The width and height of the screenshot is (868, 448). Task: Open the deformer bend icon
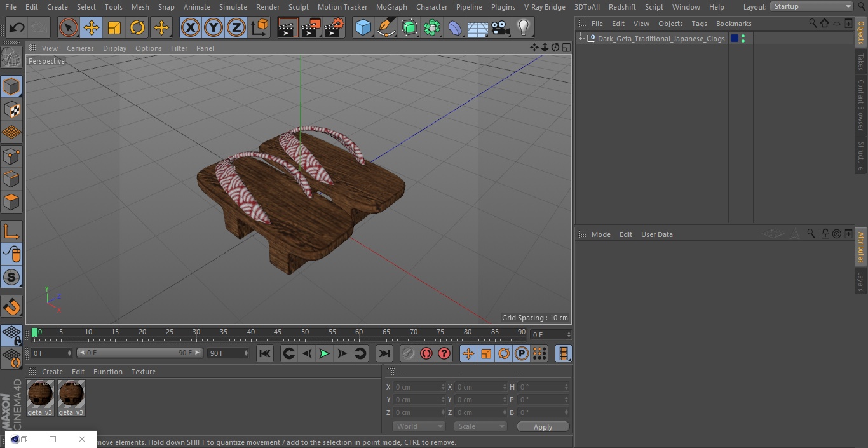click(x=455, y=27)
